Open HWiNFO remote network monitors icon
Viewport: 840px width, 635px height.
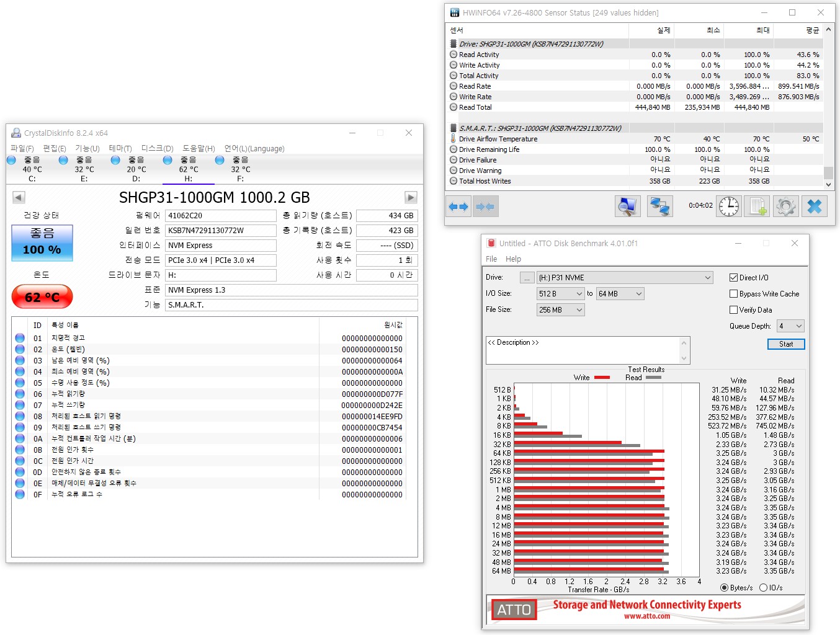click(x=659, y=206)
